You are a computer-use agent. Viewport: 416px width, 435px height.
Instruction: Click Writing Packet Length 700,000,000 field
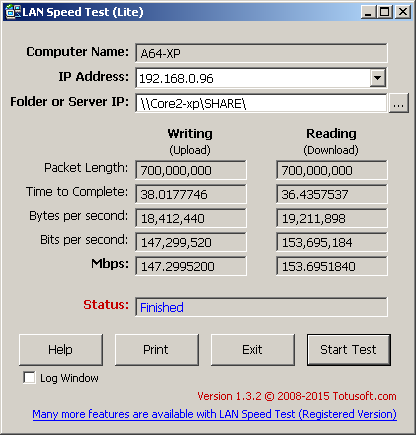click(191, 170)
